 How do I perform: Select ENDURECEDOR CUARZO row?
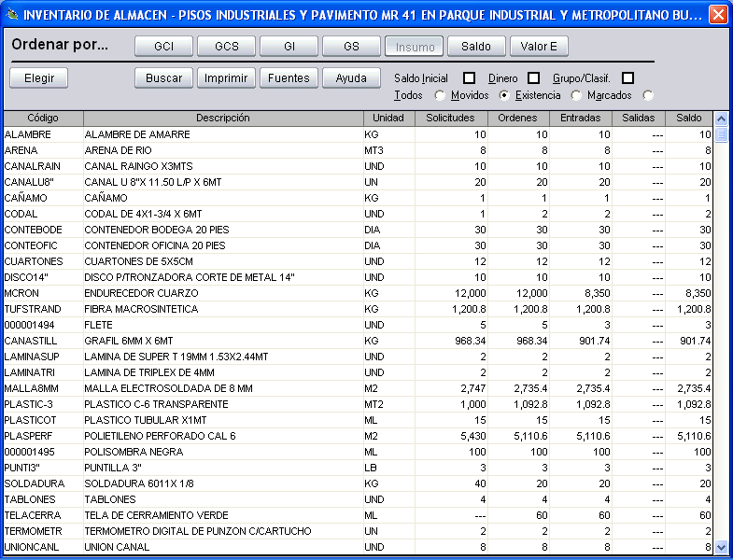pyautogui.click(x=358, y=294)
